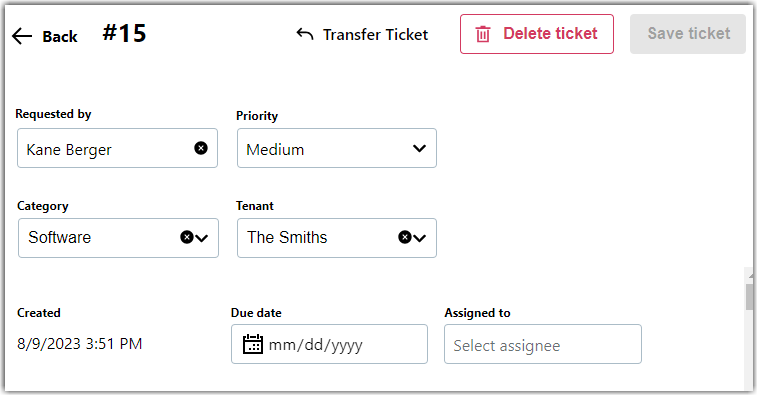758x396 pixels.
Task: Click the vertical scrollbar thumb
Action: coord(749,296)
